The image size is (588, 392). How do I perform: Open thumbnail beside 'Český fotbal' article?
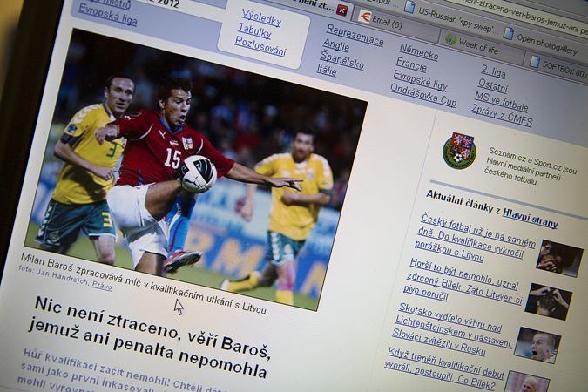559,259
